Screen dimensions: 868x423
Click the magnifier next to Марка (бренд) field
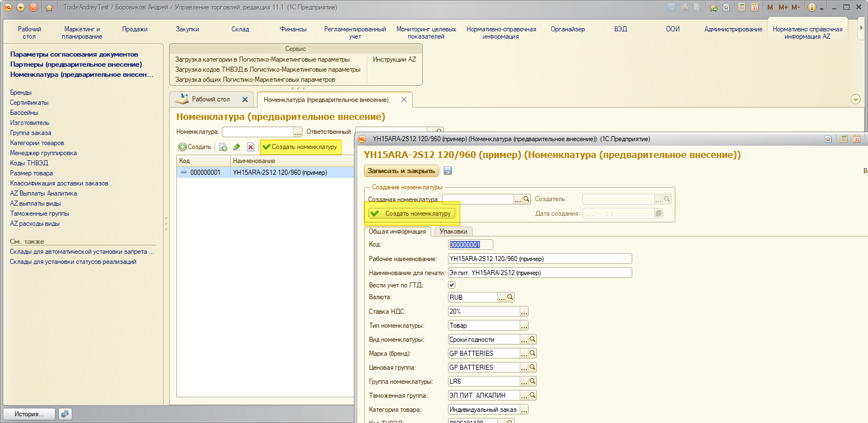(533, 354)
